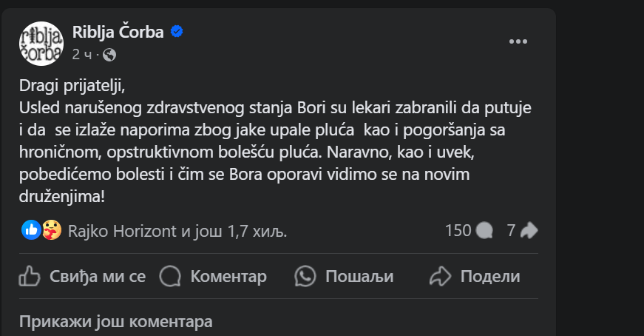Click the globe public-audience icon

(109, 55)
